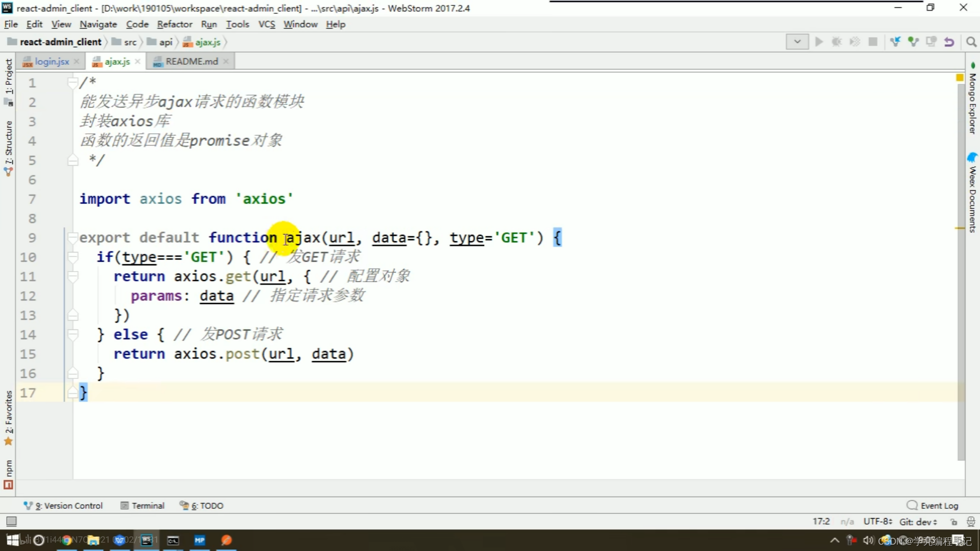Open the Version Control tool window
980x551 pixels.
[x=64, y=505]
